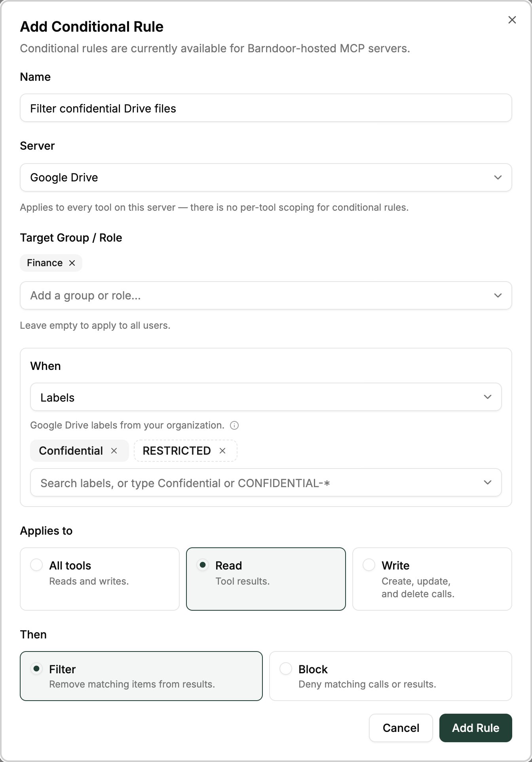The width and height of the screenshot is (532, 762).
Task: Remove the RESTRICTED label chip
Action: [x=222, y=451]
